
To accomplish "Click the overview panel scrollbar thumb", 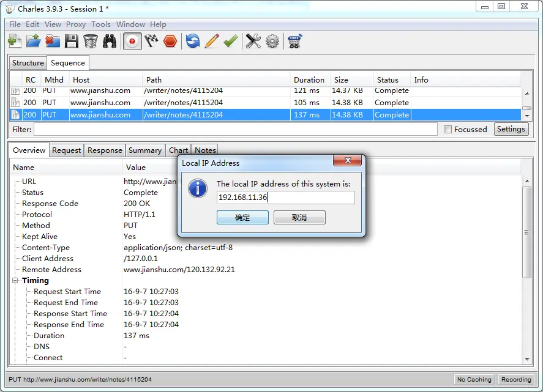I will tap(527, 232).
